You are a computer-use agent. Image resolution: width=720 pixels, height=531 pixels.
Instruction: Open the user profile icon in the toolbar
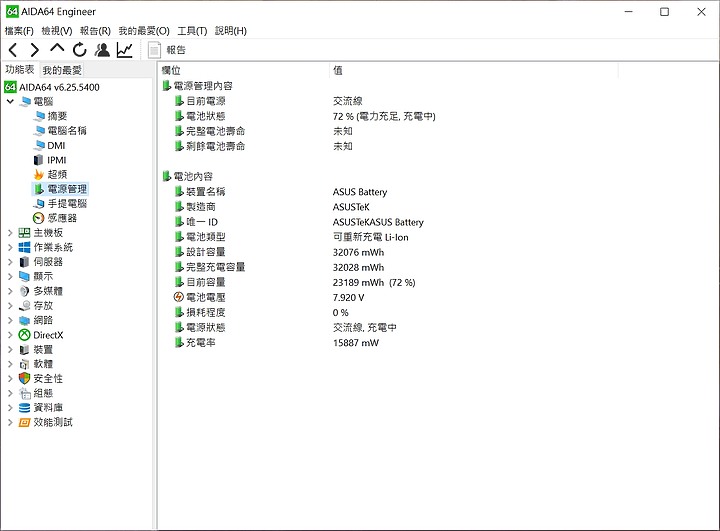pos(102,50)
